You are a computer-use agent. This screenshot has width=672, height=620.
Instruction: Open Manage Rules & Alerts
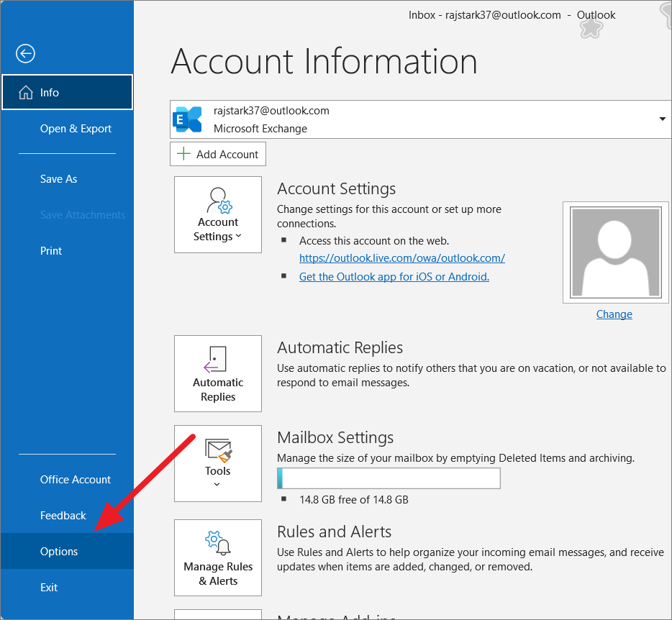pos(218,558)
